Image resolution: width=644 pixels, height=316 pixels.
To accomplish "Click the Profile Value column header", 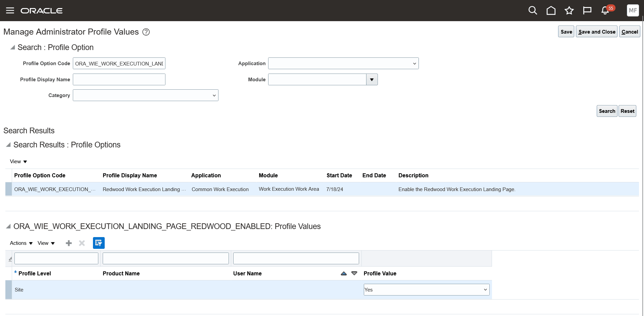I will pyautogui.click(x=380, y=273).
